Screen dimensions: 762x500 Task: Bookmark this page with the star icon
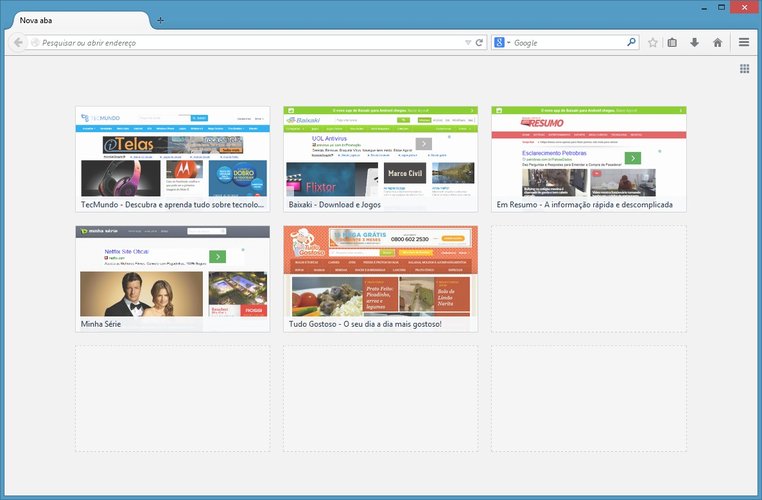point(653,43)
